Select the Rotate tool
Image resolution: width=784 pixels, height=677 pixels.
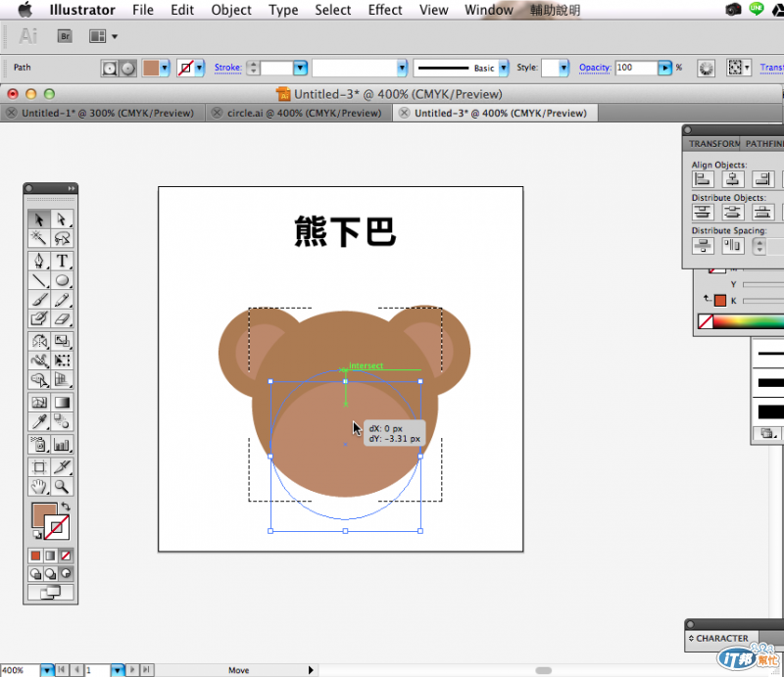coord(39,341)
